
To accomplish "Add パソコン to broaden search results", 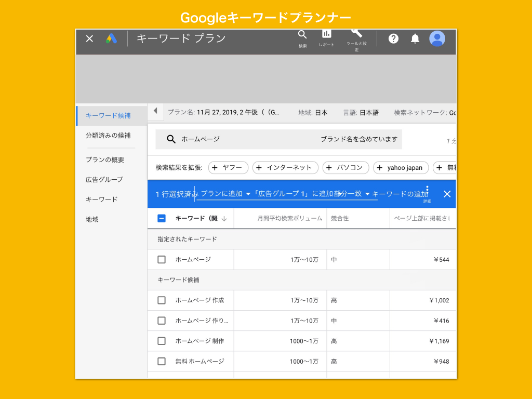I will [345, 168].
